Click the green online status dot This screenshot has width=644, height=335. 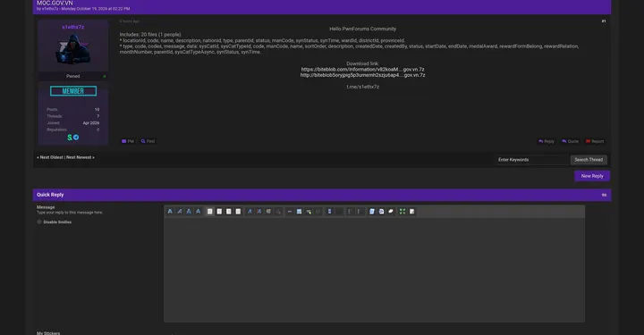click(105, 76)
